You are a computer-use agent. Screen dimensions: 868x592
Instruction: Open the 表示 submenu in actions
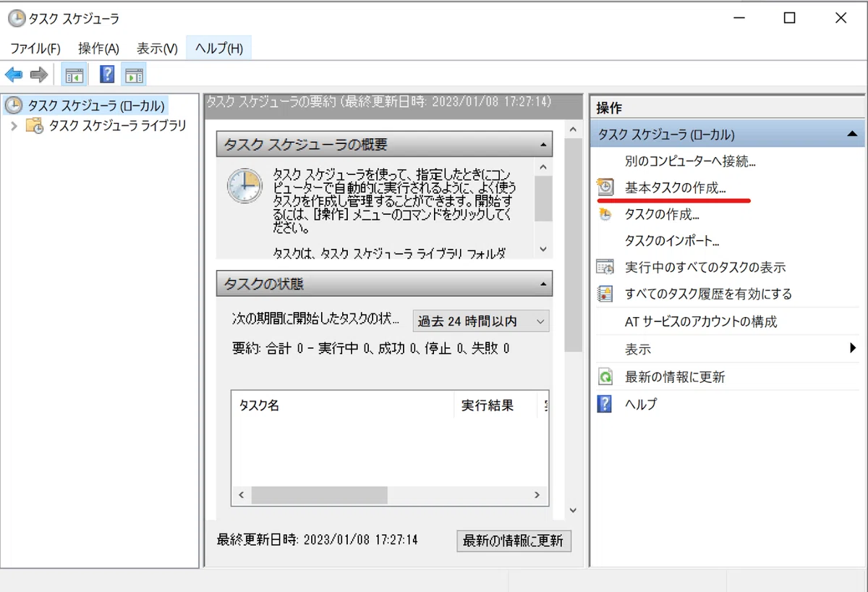[727, 350]
